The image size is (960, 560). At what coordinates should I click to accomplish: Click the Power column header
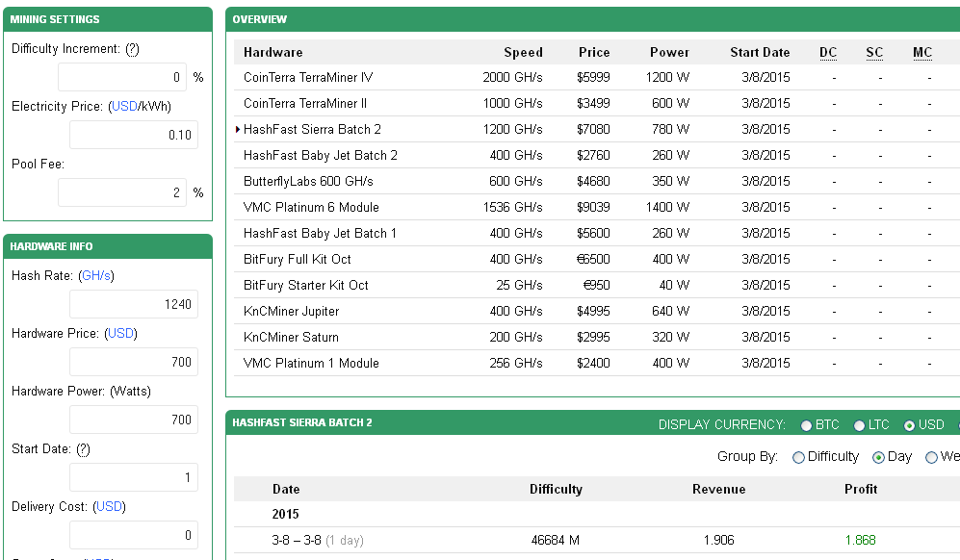click(x=670, y=53)
